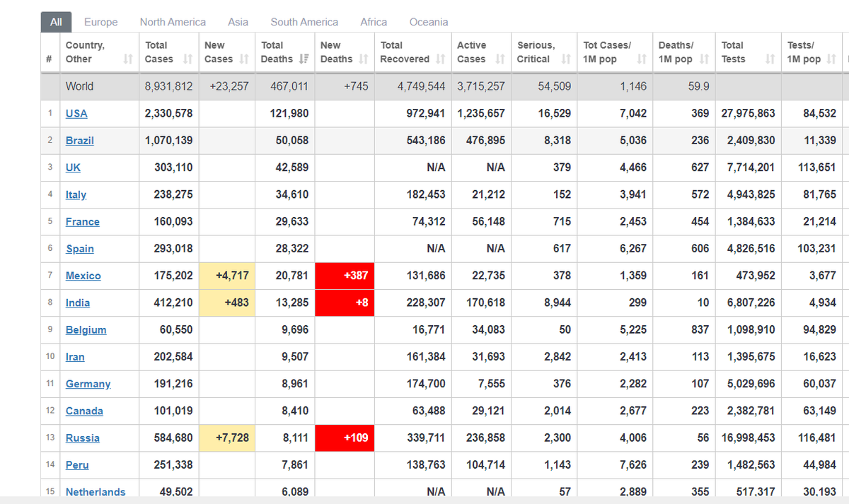Switch to South America tab
Image resolution: width=849 pixels, height=504 pixels.
[304, 22]
